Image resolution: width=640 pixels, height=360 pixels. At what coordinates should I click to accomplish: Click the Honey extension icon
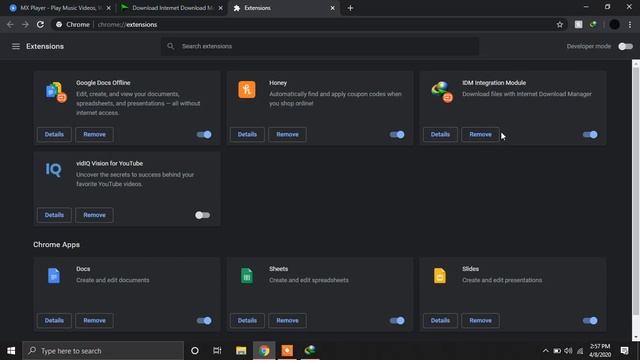pos(247,90)
